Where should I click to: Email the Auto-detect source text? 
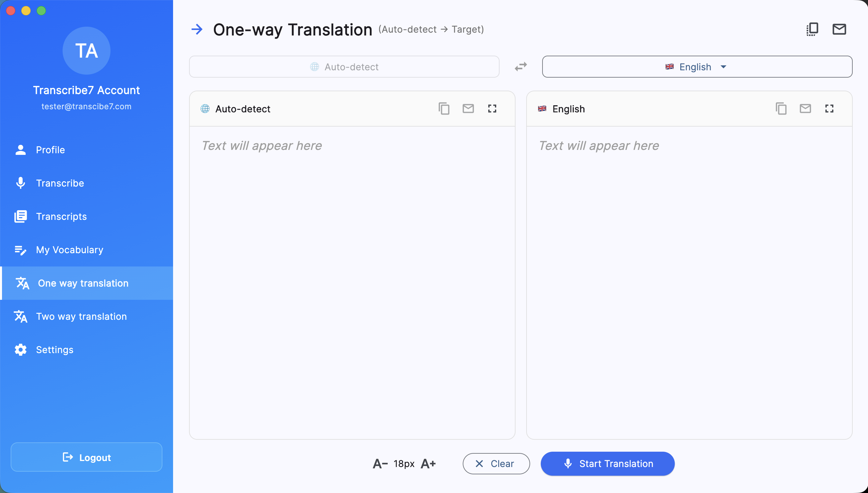pyautogui.click(x=468, y=108)
